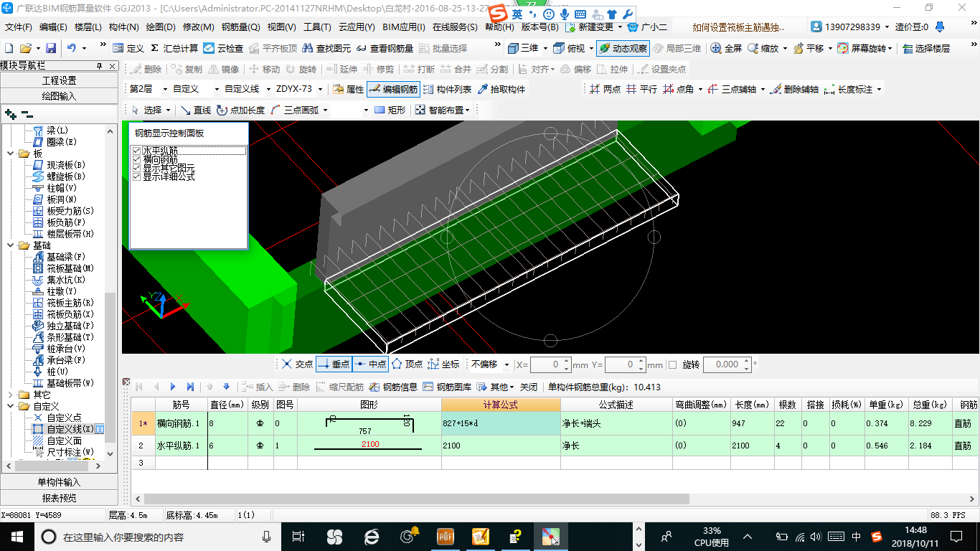The image size is (980, 551).
Task: Uncheck 显示其它图元 checkbox
Action: pos(137,168)
